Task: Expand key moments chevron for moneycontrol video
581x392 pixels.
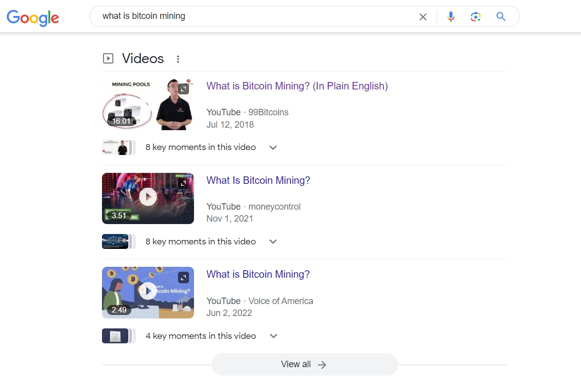Action: coord(273,242)
